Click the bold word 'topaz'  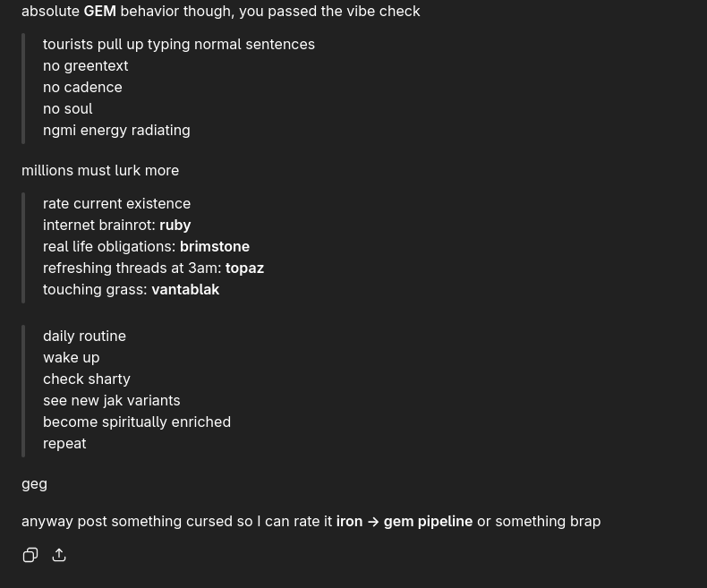(x=244, y=268)
